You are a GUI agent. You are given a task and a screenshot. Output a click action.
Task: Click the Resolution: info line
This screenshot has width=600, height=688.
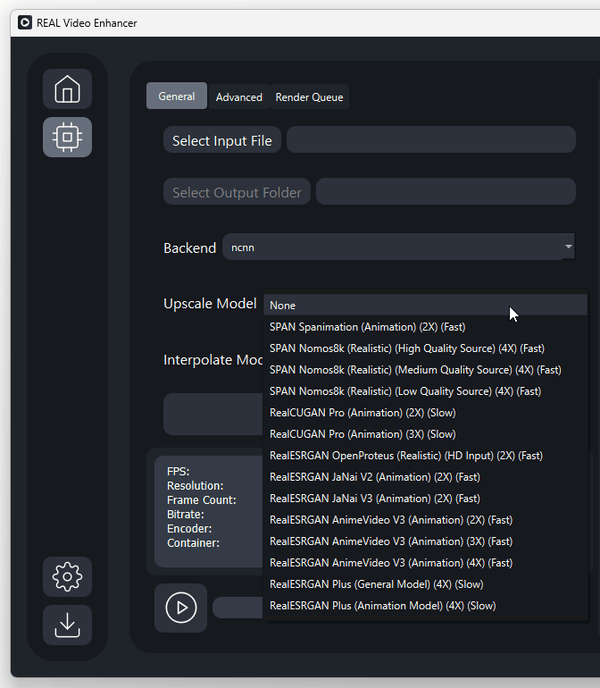point(195,486)
